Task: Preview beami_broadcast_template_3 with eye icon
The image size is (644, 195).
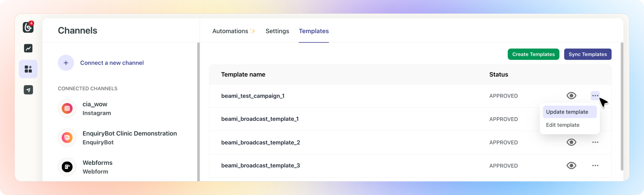Action: tap(571, 165)
